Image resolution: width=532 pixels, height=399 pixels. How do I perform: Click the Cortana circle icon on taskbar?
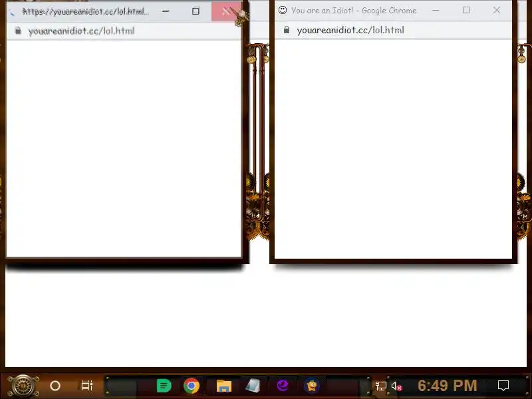coord(55,386)
